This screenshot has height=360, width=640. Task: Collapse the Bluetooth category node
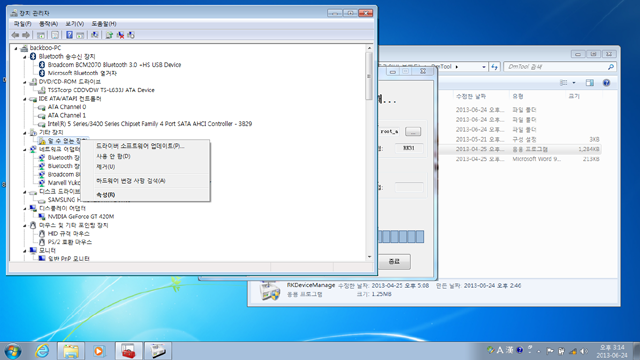pos(24,57)
